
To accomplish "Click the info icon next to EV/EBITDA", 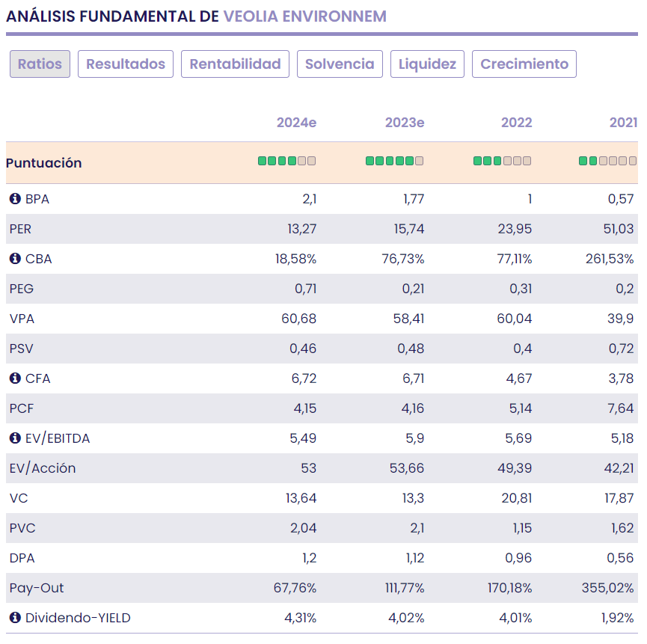I will click(x=15, y=438).
